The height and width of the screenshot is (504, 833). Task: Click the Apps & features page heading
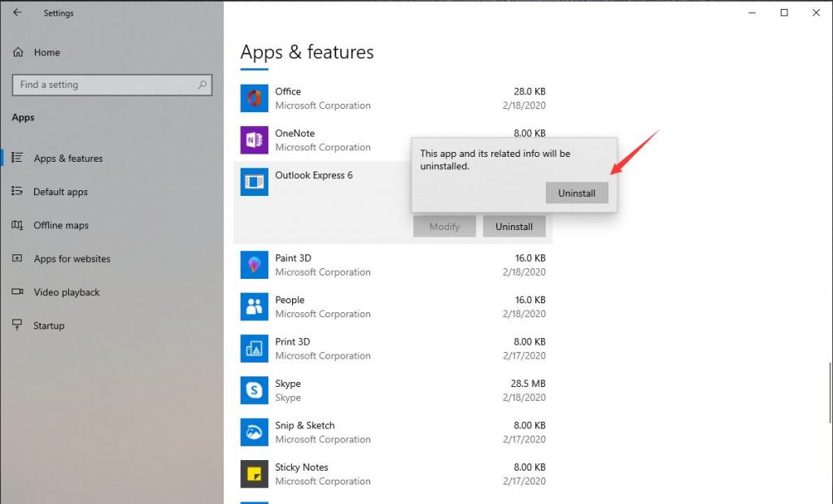307,52
